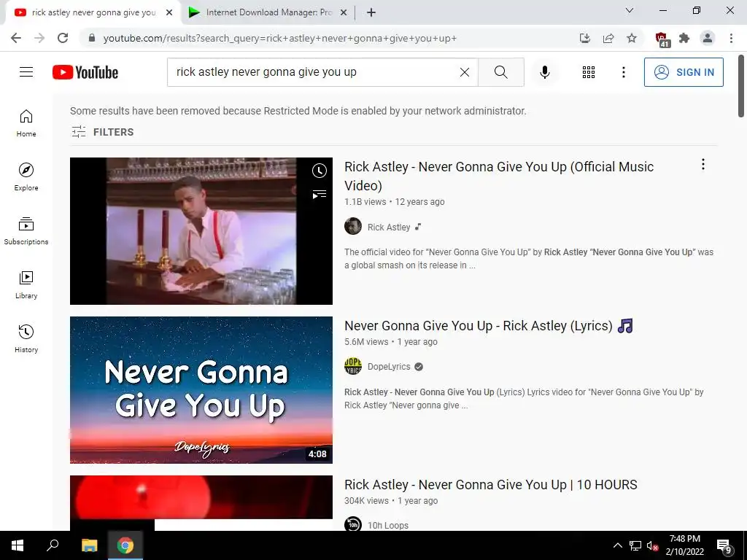Visit the 10h Loops channel name

click(x=388, y=525)
